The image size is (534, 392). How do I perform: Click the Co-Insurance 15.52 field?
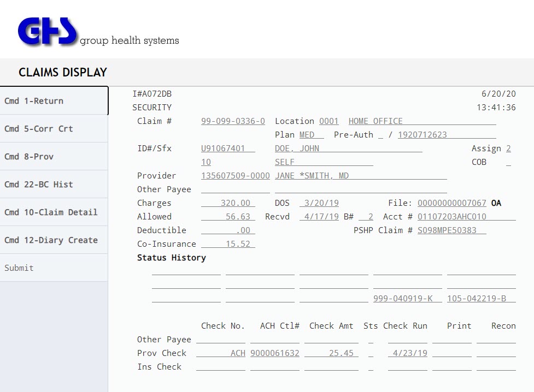click(x=228, y=244)
